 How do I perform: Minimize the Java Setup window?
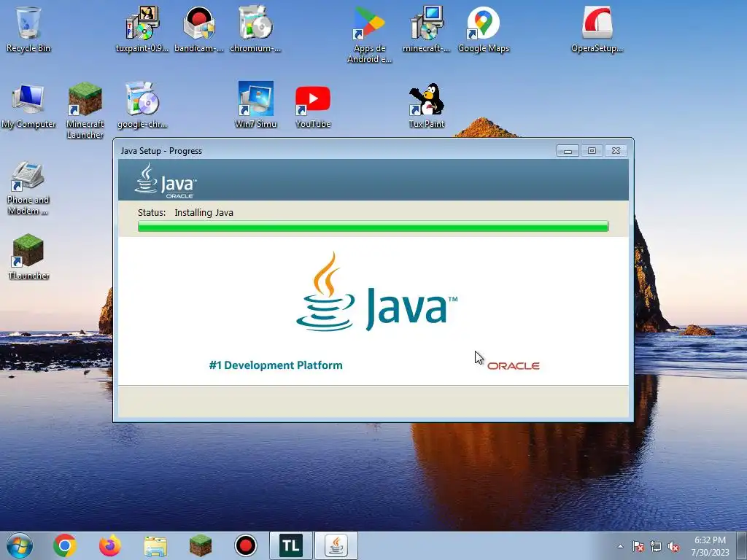tap(568, 151)
